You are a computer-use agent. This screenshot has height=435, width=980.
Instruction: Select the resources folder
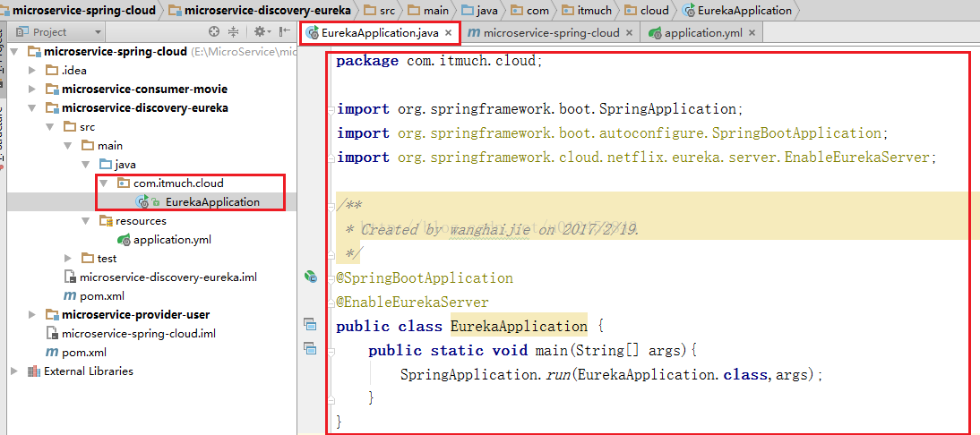141,220
